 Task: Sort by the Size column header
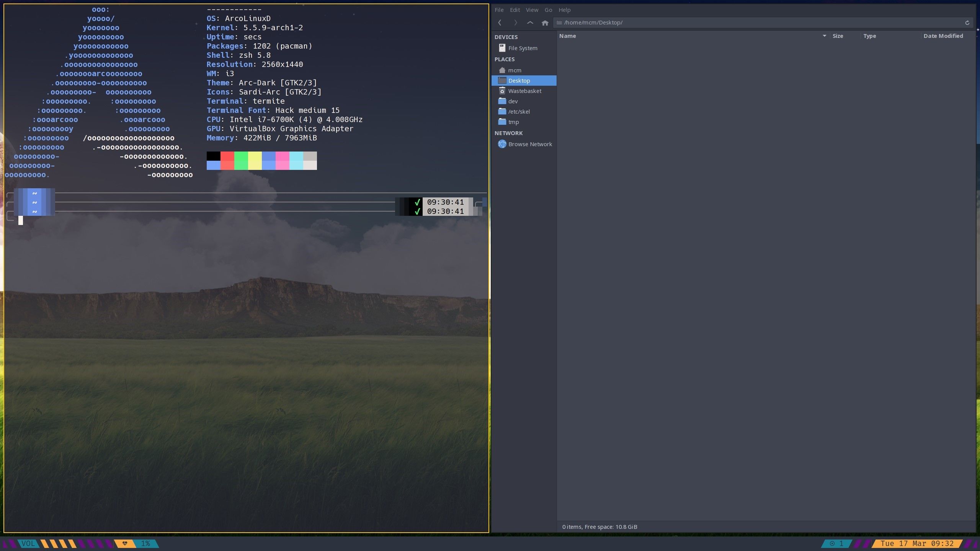pos(838,36)
